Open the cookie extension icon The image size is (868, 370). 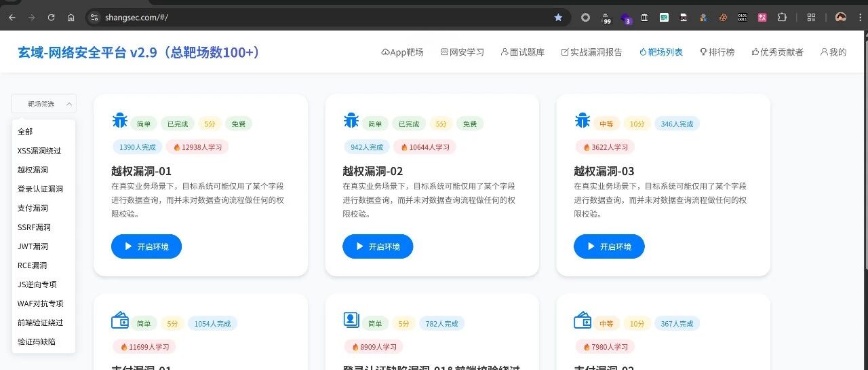coord(724,17)
